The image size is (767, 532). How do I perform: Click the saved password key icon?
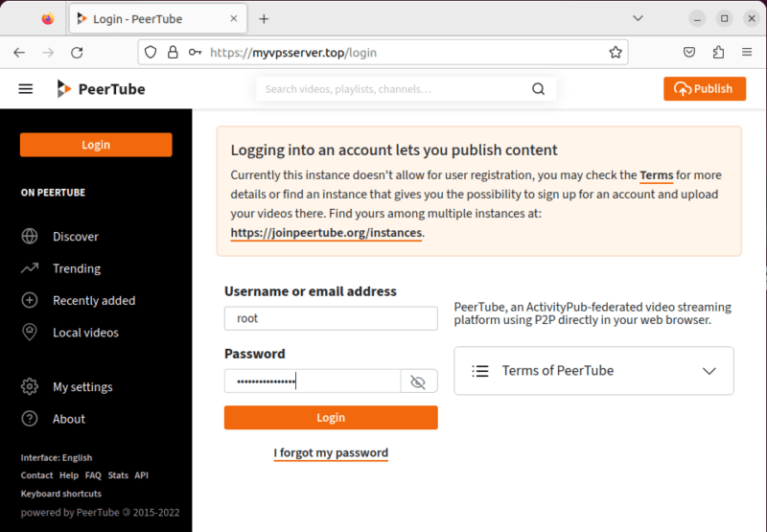point(196,53)
